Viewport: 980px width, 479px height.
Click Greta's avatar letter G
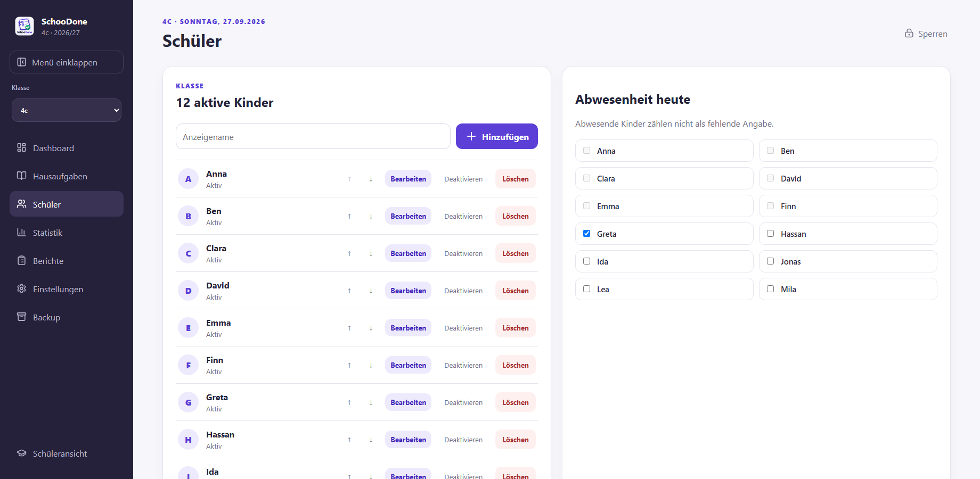[188, 402]
